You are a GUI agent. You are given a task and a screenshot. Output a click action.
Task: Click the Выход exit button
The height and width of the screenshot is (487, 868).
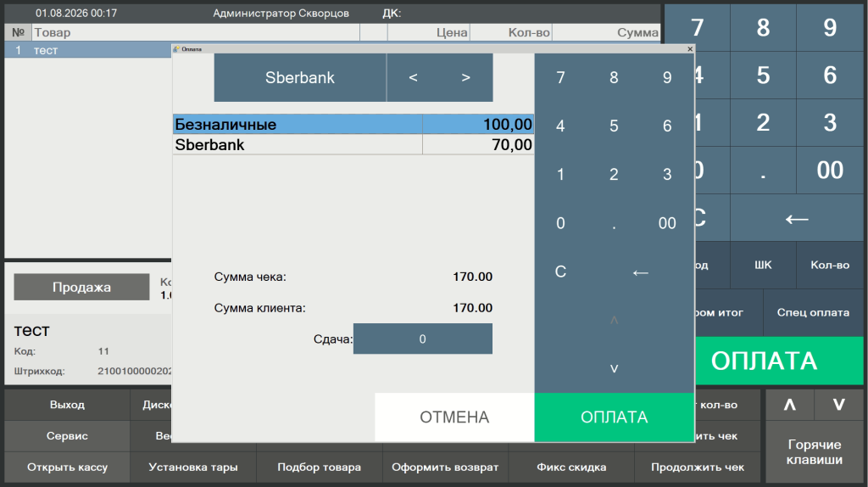click(67, 405)
